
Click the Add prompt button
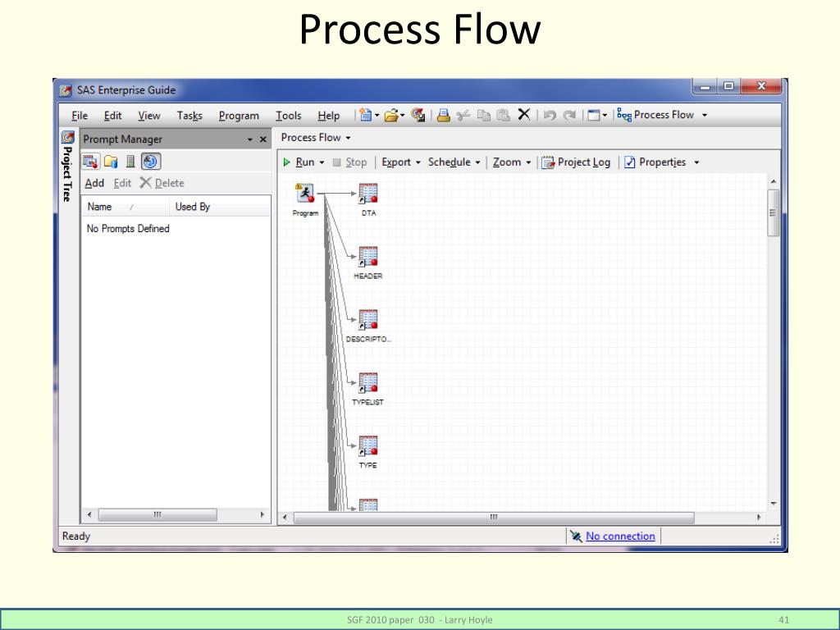pos(94,183)
